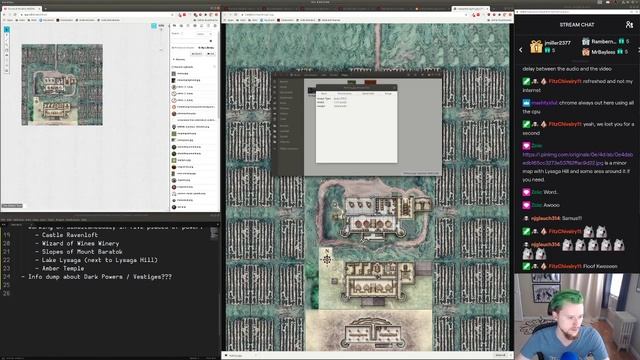
Task: Click the 'Amber Temple' line in the editor
Action: (63, 269)
